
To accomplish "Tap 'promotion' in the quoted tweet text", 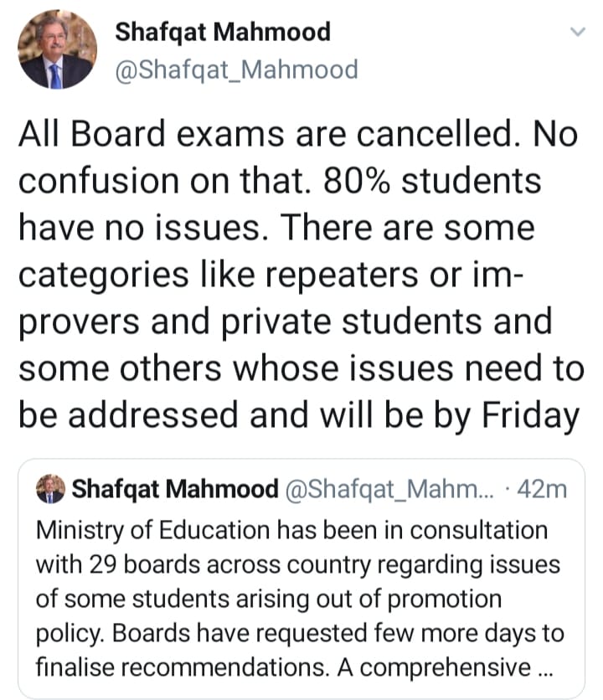I will pyautogui.click(x=445, y=600).
